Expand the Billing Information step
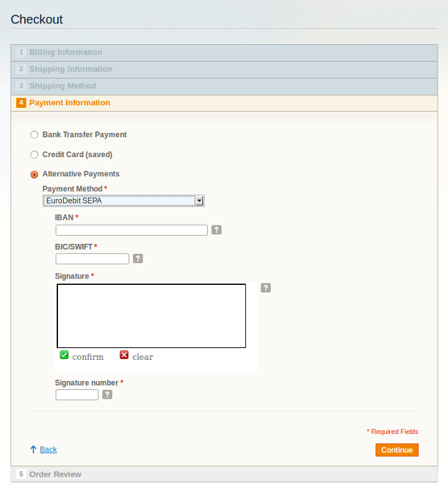Image resolution: width=448 pixels, height=492 pixels. 224,52
